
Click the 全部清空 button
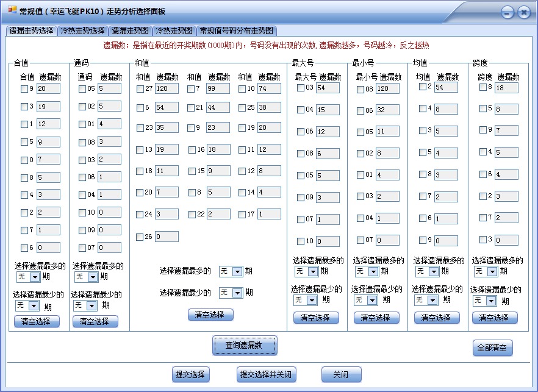(492, 347)
